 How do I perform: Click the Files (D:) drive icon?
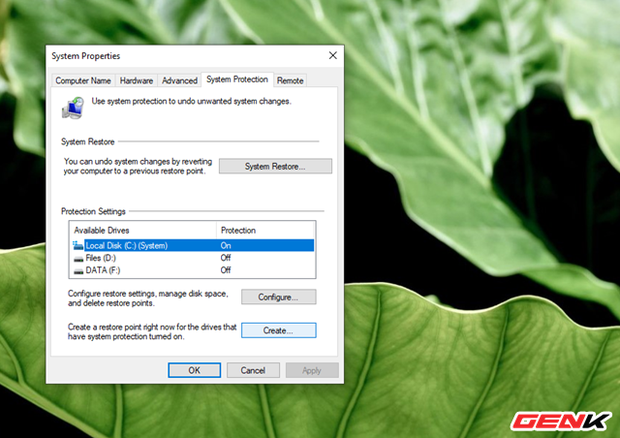(78, 257)
